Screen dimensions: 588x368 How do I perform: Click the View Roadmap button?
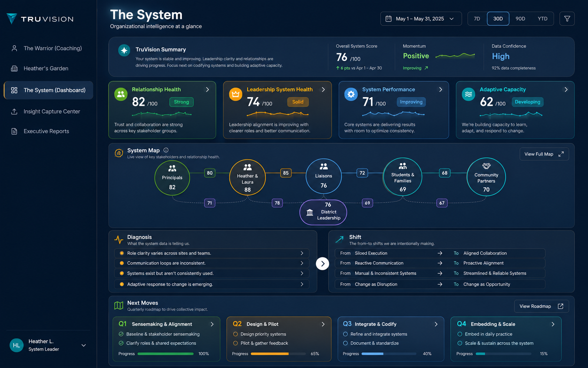click(541, 306)
